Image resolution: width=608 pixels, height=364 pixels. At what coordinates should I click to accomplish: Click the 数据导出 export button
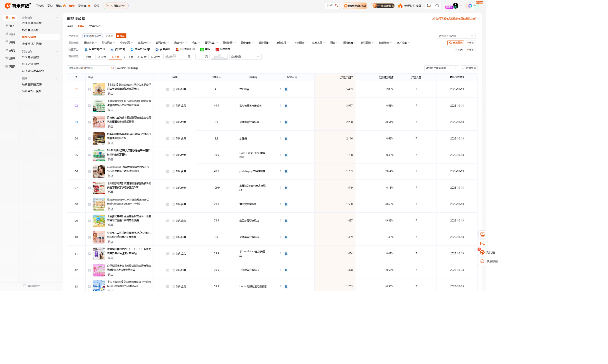[x=469, y=68]
